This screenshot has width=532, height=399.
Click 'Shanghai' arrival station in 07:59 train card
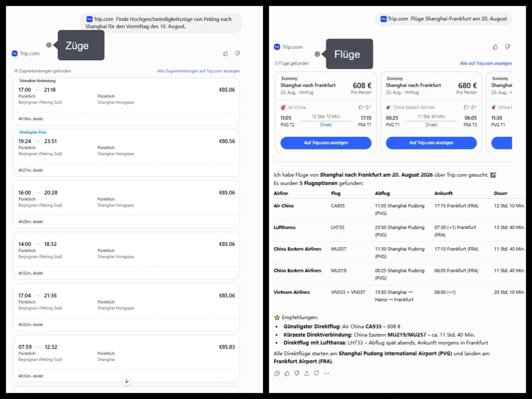[106, 360]
